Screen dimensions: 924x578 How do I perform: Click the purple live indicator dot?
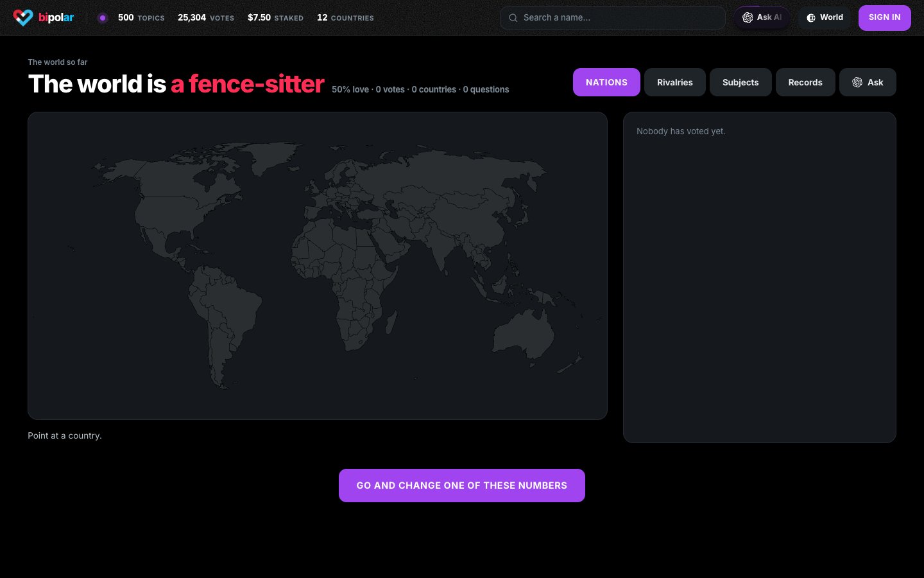coord(102,18)
